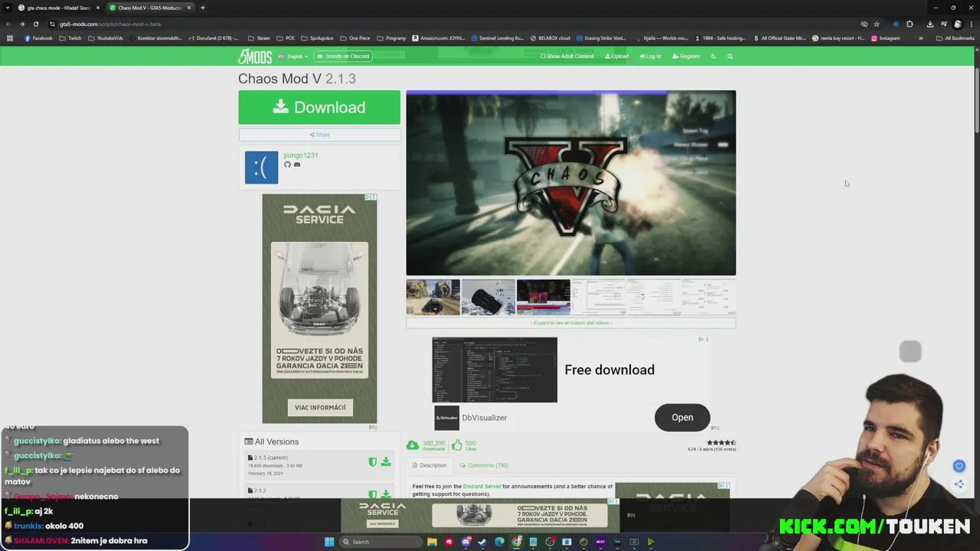Viewport: 980px width, 551px height.
Task: Open Register in the site header
Action: point(686,57)
